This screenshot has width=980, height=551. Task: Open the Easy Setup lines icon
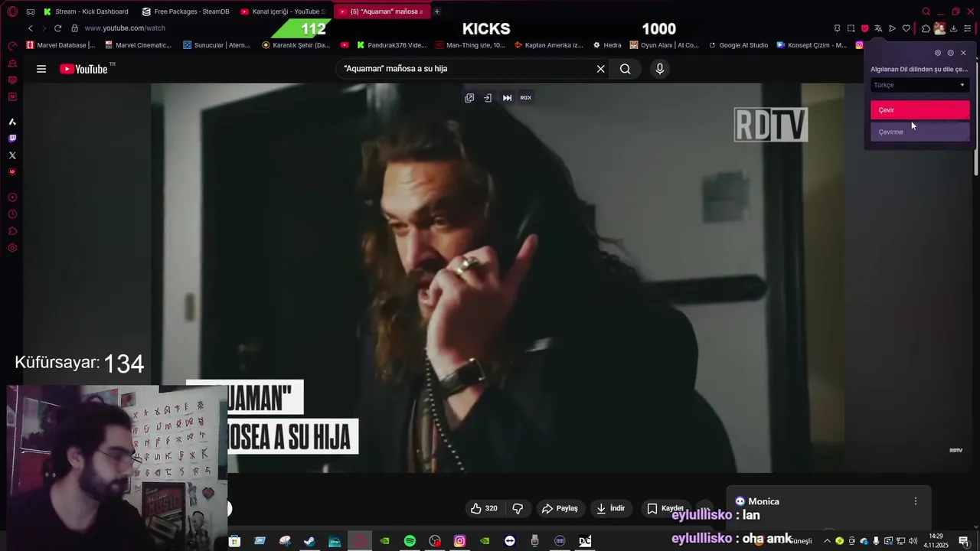[x=967, y=28]
